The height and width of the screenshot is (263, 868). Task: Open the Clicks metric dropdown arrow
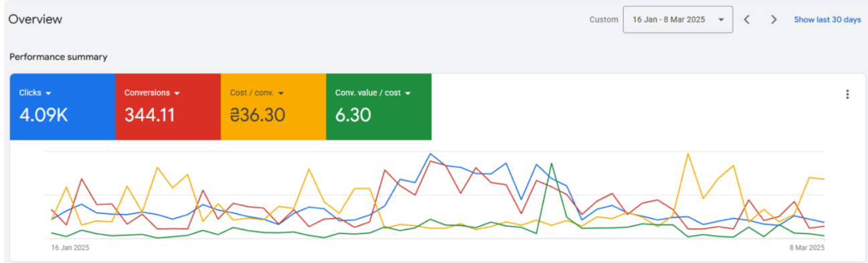(49, 93)
